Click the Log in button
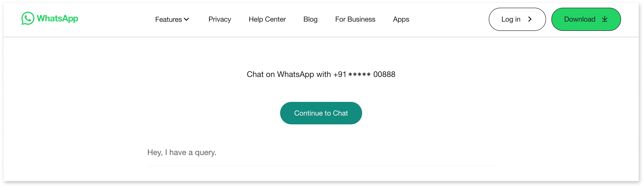Viewport: 644px width, 187px height. 517,19
